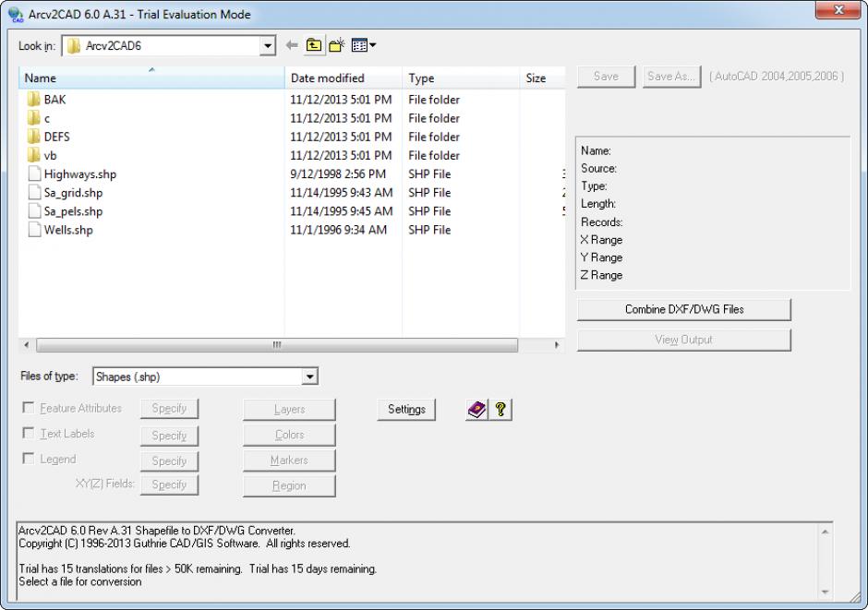Click the View Output button
The height and width of the screenshot is (610, 868).
pos(684,341)
